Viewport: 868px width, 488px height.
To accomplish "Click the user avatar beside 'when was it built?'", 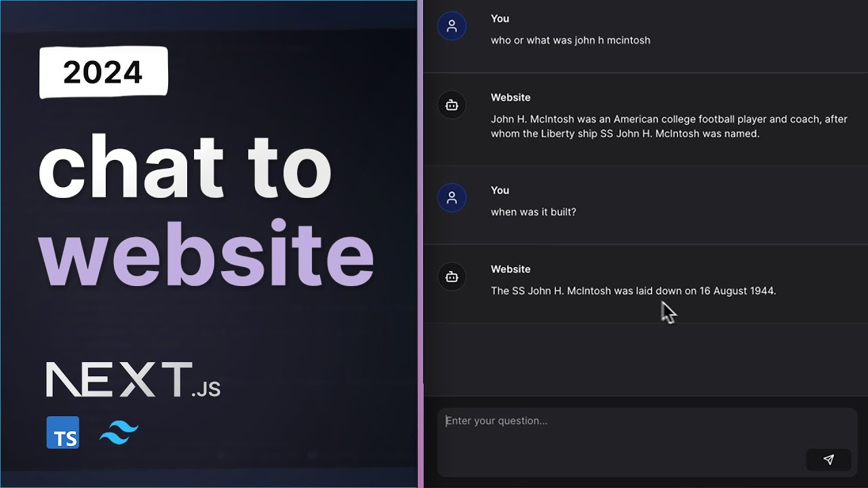I will [452, 198].
